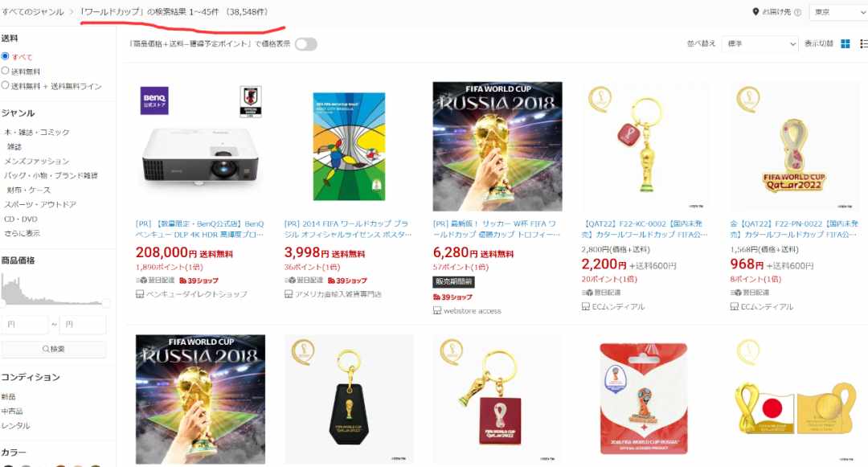Image resolution: width=868 pixels, height=467 pixels.
Task: Switch to grid view display icon
Action: click(845, 43)
